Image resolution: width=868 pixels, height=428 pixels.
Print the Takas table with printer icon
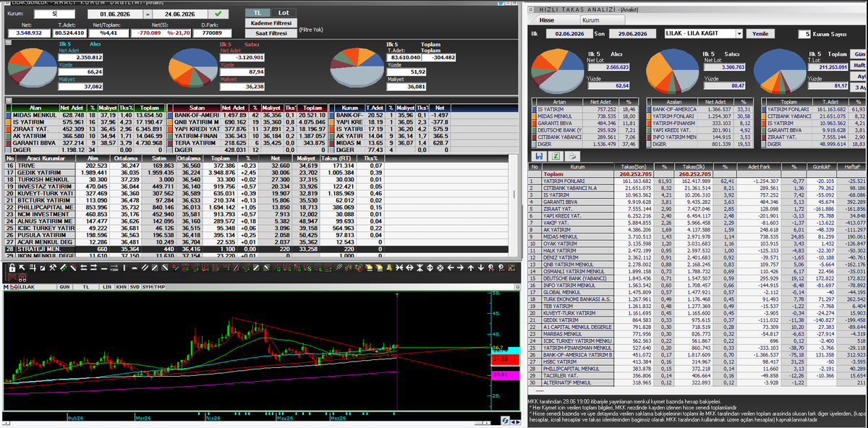point(571,155)
